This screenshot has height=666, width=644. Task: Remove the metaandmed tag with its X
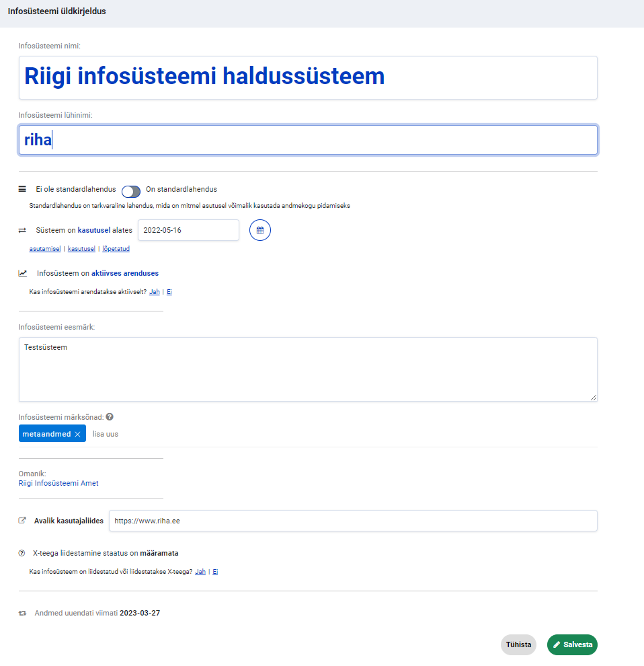coord(78,435)
